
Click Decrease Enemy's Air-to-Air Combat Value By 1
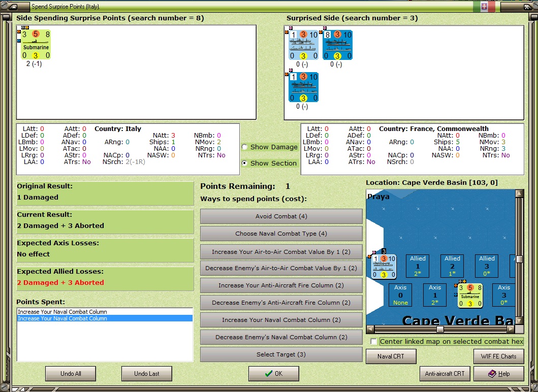click(281, 268)
